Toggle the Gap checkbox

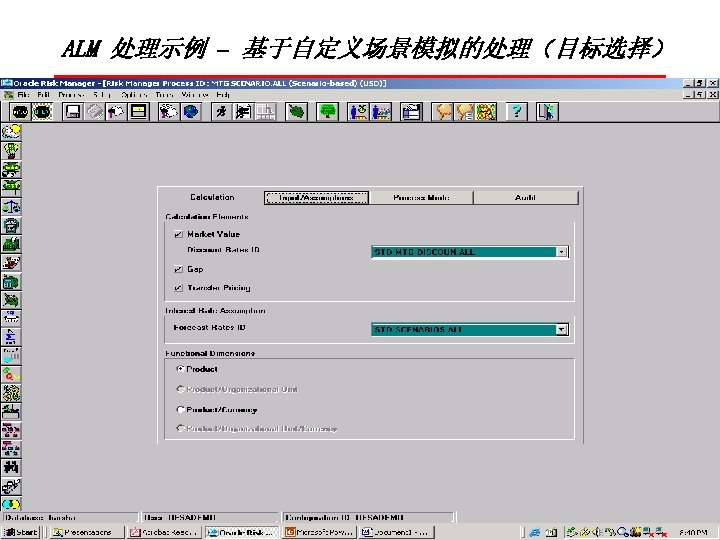pos(178,269)
